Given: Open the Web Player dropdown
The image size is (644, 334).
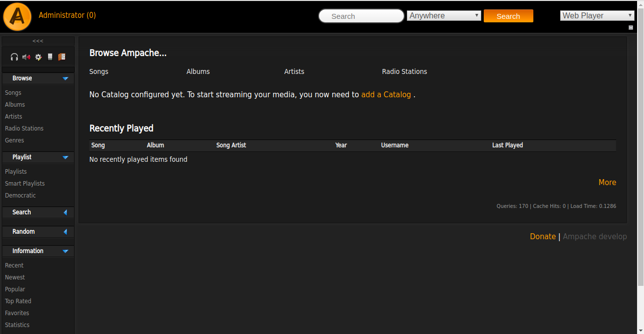Looking at the screenshot, I should coord(597,15).
